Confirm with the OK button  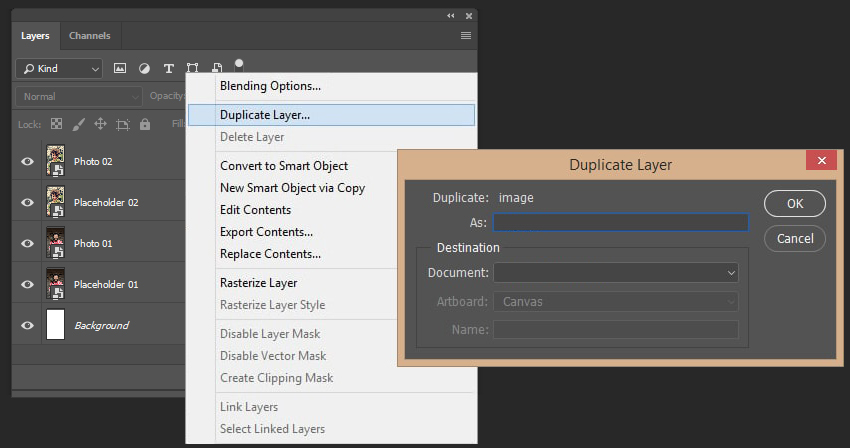tap(795, 203)
